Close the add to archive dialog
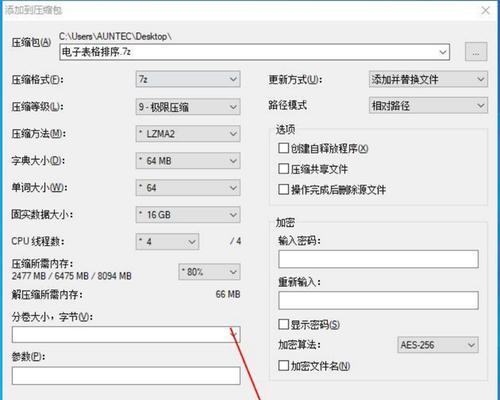The width and height of the screenshot is (500, 400). pos(486,10)
